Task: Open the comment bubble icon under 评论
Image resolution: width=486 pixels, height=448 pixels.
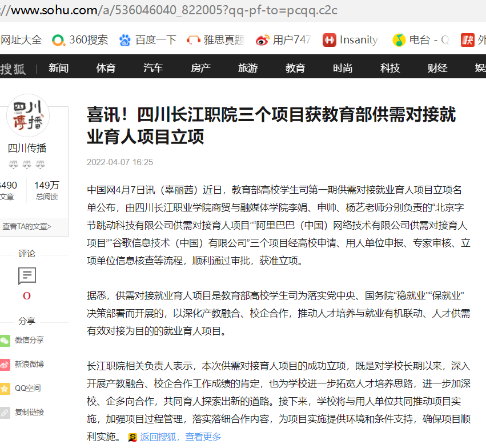Action: (27, 275)
